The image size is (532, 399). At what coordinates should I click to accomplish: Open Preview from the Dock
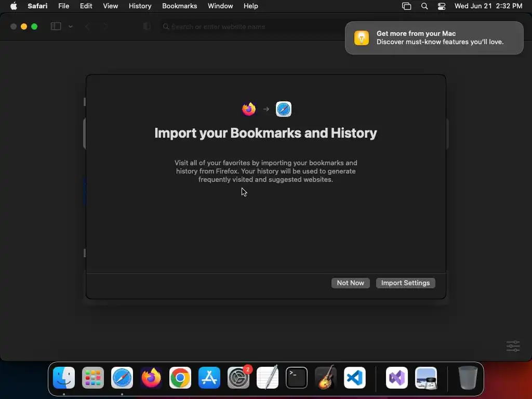point(426,378)
